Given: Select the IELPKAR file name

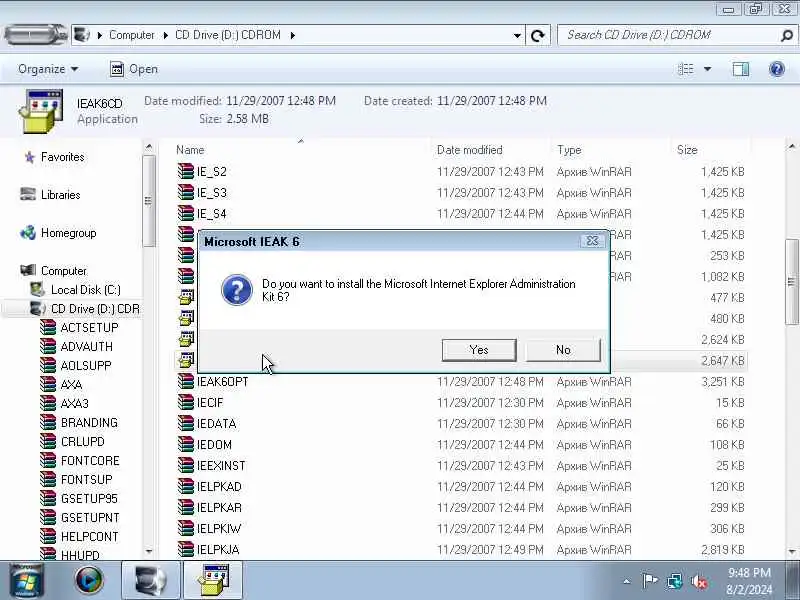Looking at the screenshot, I should [x=219, y=508].
